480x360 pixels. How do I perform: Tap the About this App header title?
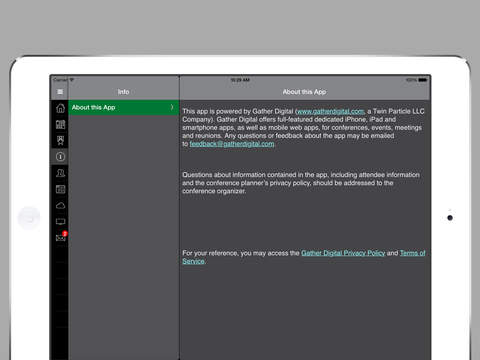304,92
